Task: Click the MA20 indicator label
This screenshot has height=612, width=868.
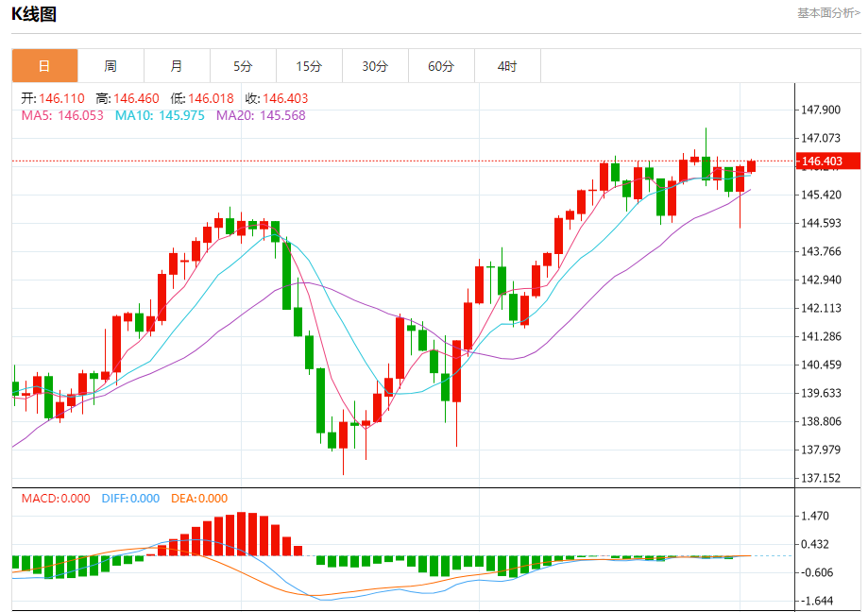Action: 261,115
